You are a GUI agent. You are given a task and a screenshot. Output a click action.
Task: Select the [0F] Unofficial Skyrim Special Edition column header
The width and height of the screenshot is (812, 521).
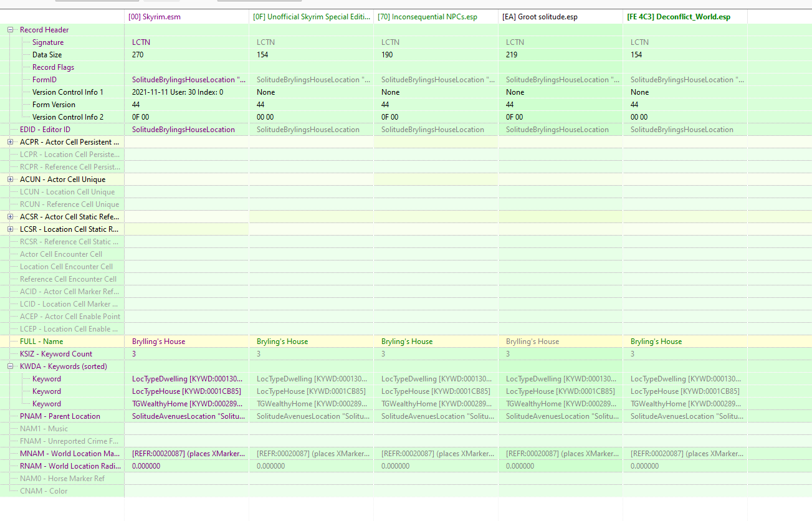pos(312,17)
